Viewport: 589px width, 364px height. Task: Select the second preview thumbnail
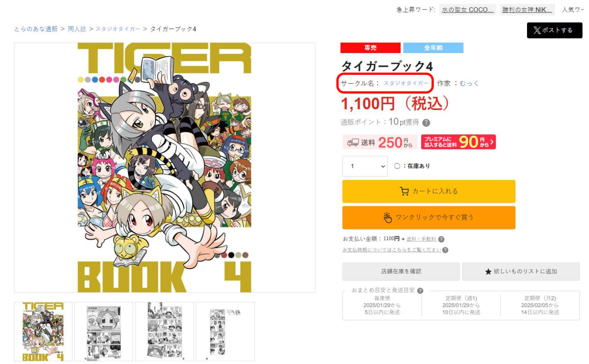tap(104, 332)
